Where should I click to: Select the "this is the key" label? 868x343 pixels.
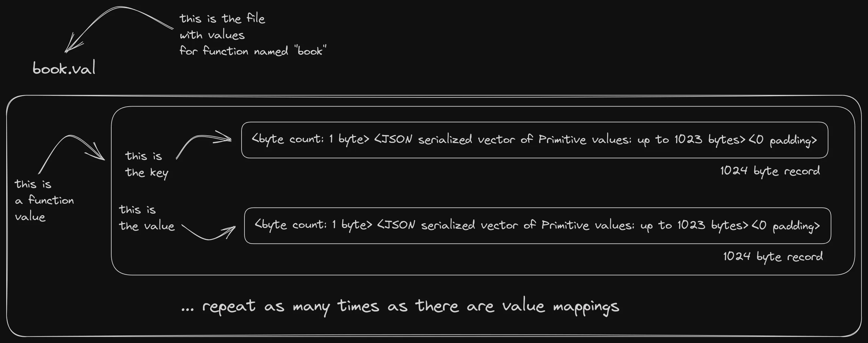pos(147,164)
